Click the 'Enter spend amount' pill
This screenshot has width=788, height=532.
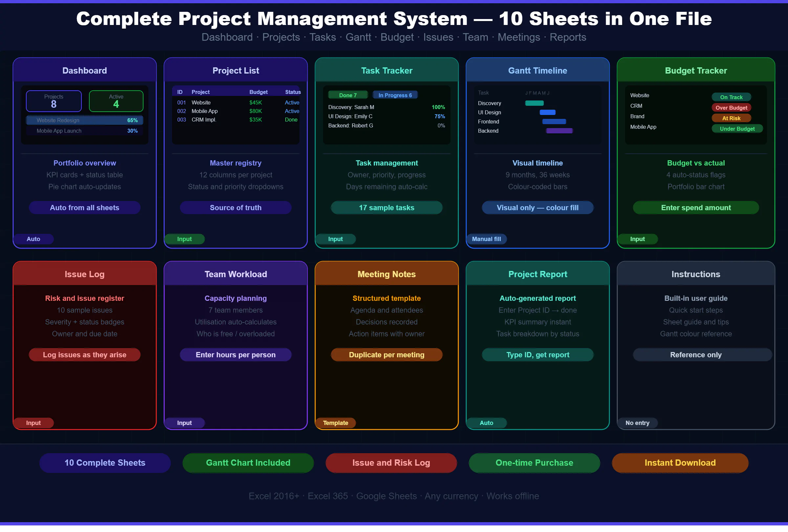[695, 208]
